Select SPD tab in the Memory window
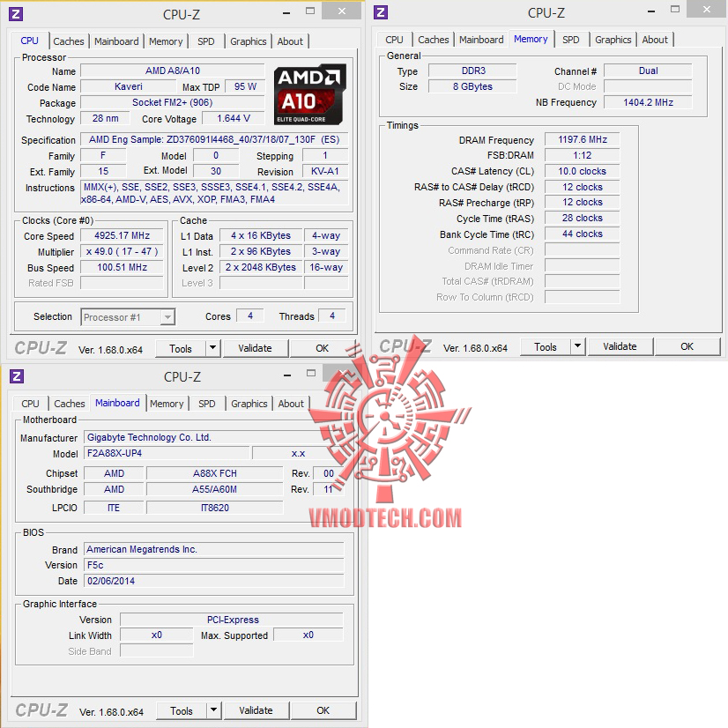728x728 pixels. pos(571,40)
